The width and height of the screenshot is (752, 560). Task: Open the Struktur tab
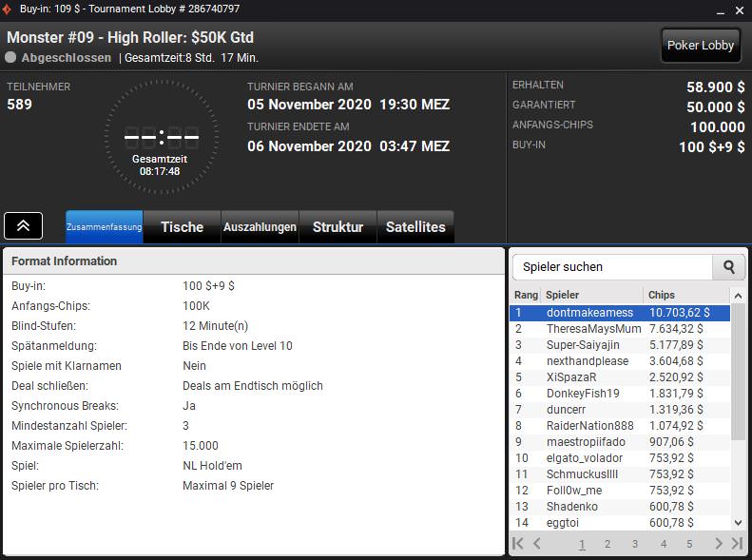(x=337, y=227)
